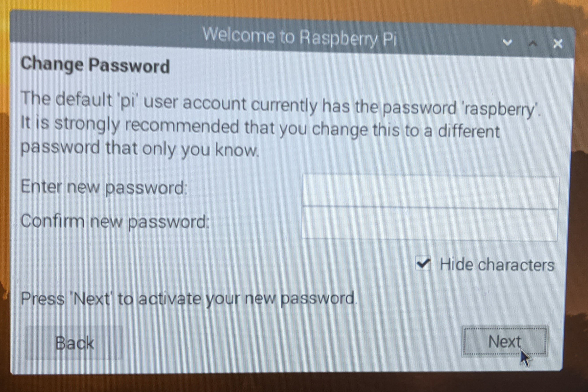Click the Press 'Next' instruction text
Image resolution: width=588 pixels, height=392 pixels.
189,298
